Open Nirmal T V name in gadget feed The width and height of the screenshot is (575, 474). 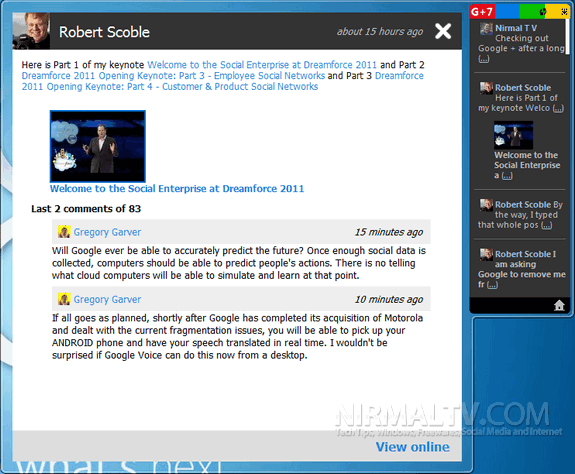pos(516,28)
